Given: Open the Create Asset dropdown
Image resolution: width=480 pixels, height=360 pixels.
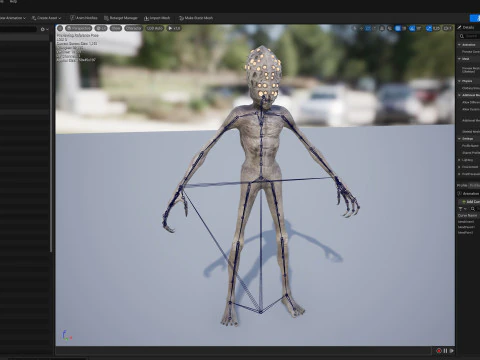Looking at the screenshot, I should point(46,18).
